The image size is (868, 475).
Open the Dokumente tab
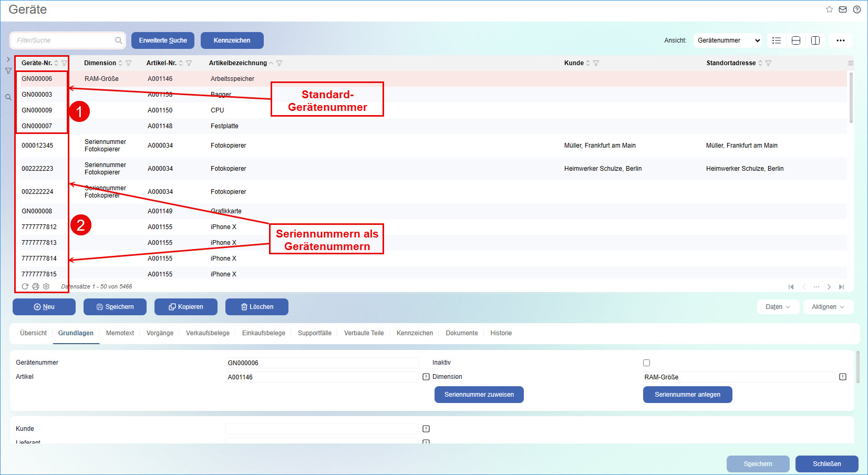462,333
